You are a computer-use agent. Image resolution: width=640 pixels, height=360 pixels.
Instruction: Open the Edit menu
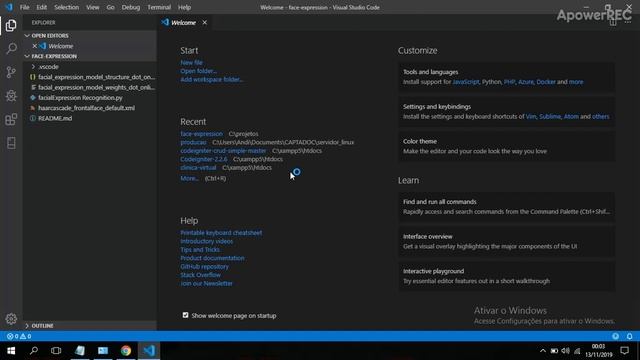coord(41,7)
